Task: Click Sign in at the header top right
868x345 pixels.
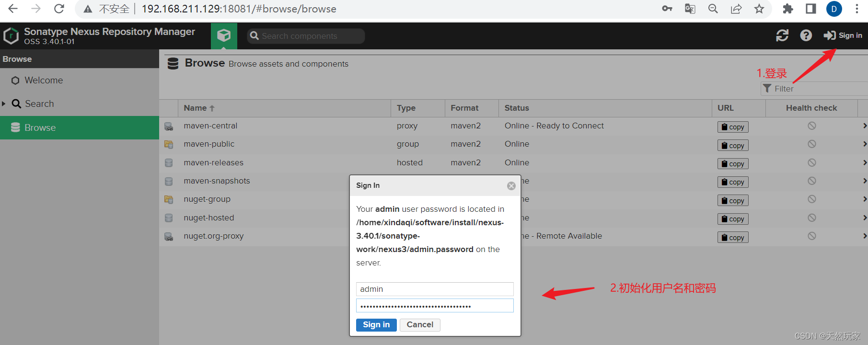Action: coord(843,35)
